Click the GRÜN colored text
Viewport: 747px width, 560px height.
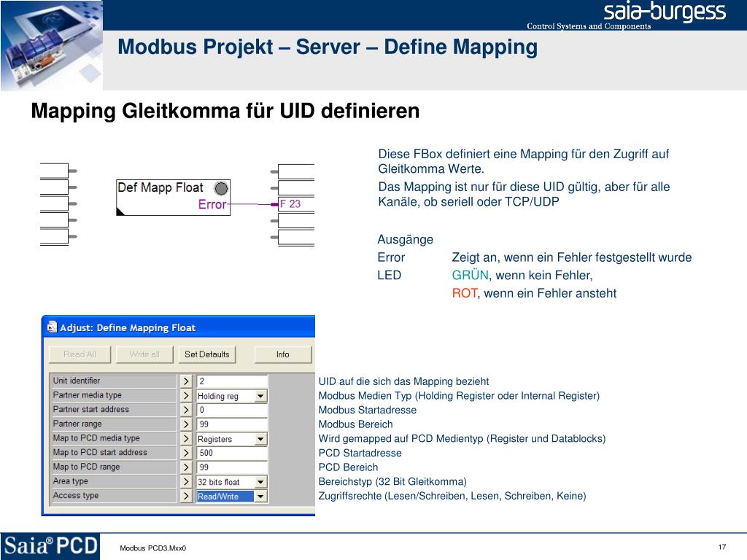click(470, 275)
